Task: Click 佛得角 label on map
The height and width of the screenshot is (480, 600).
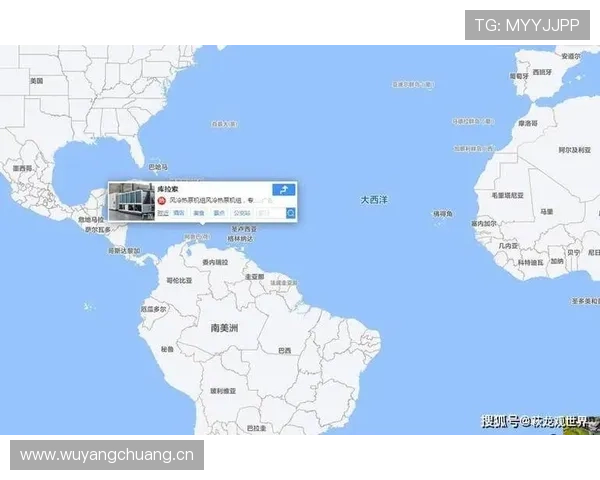Action: tap(443, 214)
